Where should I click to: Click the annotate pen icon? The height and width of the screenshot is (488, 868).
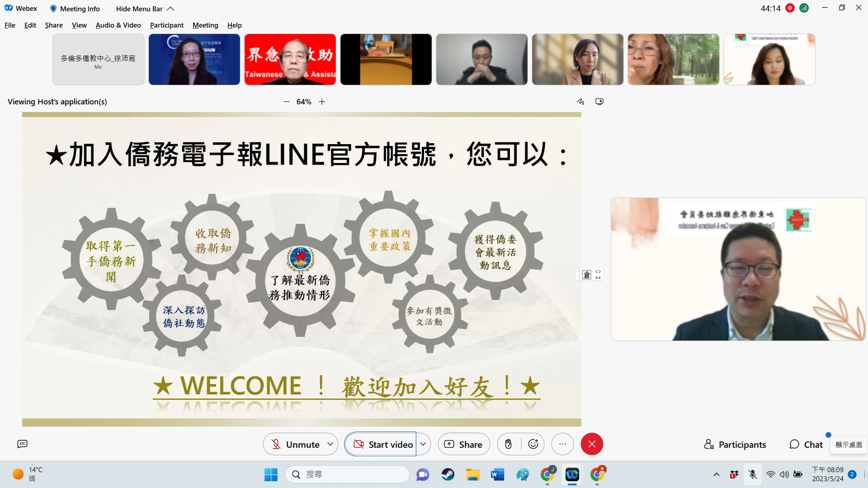(x=580, y=102)
